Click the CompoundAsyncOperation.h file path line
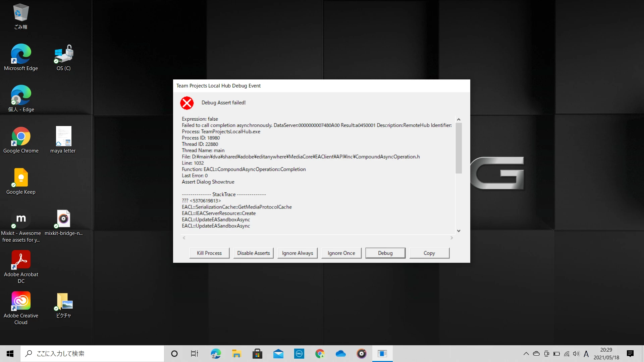The height and width of the screenshot is (362, 644). pos(301,157)
